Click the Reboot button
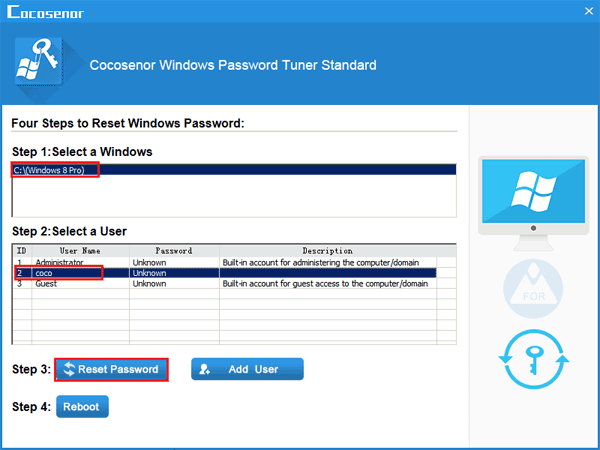Image resolution: width=600 pixels, height=450 pixels. tap(82, 406)
